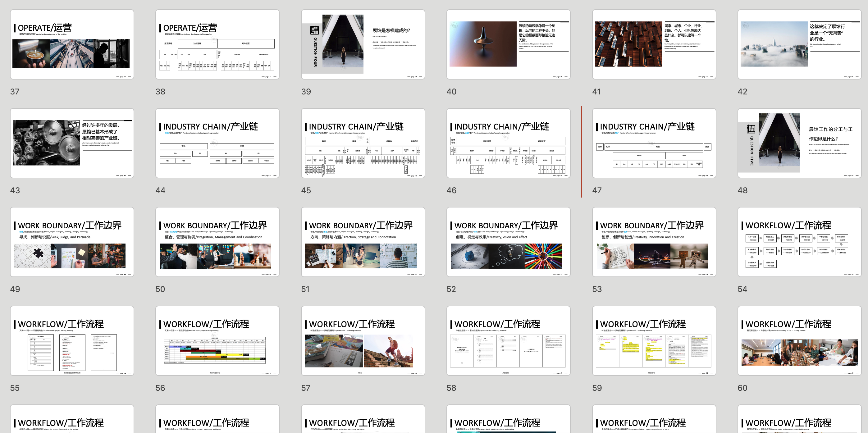Select slide 37 OPERATE thumbnail with coffee photo
This screenshot has height=433, width=868.
coord(72,44)
